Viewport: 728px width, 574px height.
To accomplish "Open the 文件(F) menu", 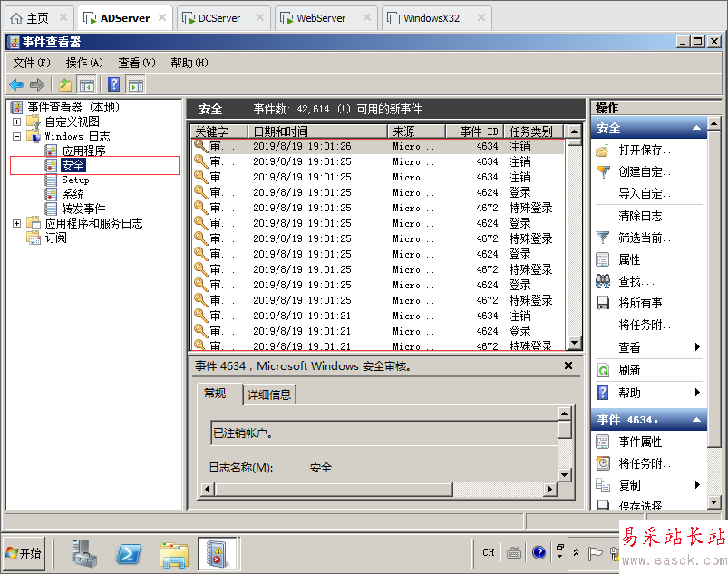I will pos(32,63).
